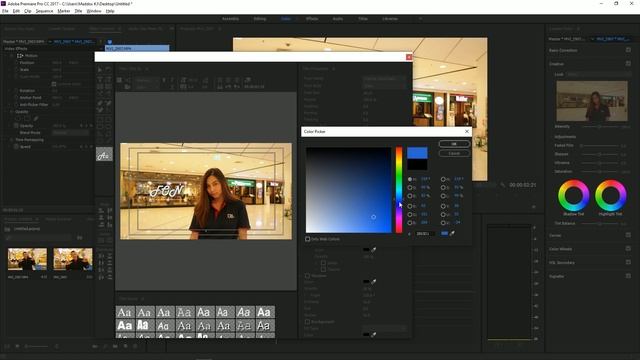This screenshot has width=640, height=360.
Task: Switch to the Effects workspace tab
Action: [x=312, y=19]
